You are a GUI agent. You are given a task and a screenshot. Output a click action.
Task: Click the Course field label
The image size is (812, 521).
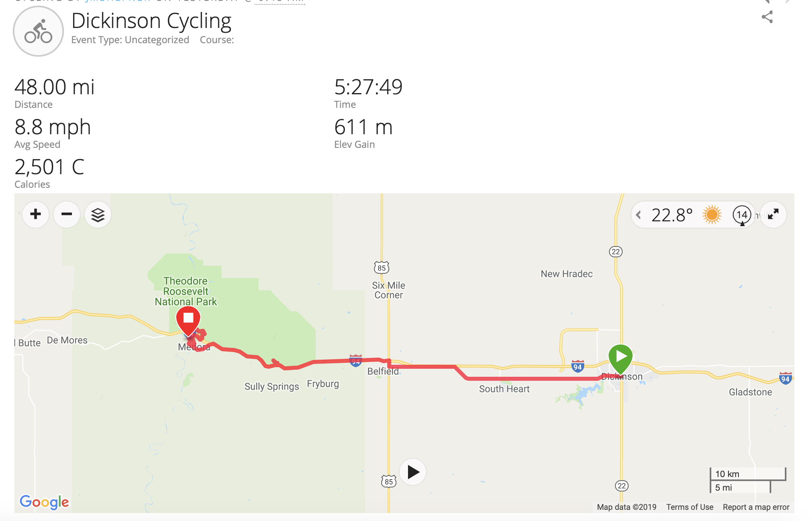217,40
